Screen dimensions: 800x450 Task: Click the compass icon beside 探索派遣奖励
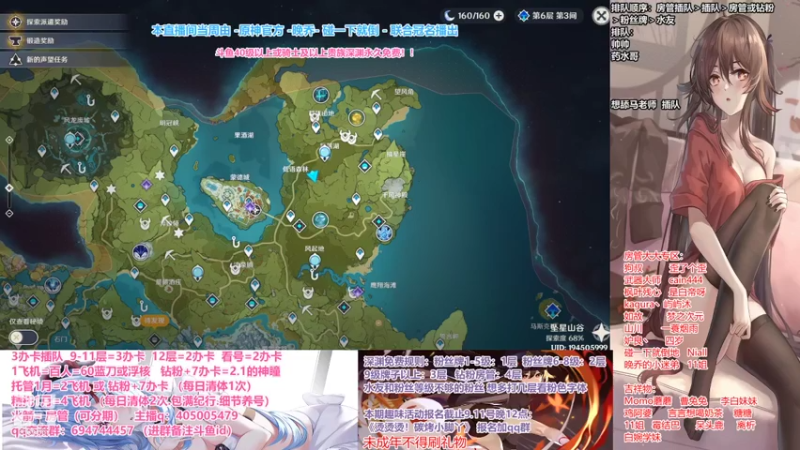(16, 22)
